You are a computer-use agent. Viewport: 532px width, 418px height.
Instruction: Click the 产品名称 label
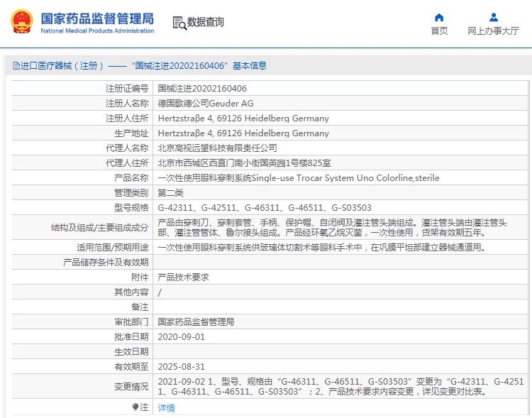tap(131, 178)
